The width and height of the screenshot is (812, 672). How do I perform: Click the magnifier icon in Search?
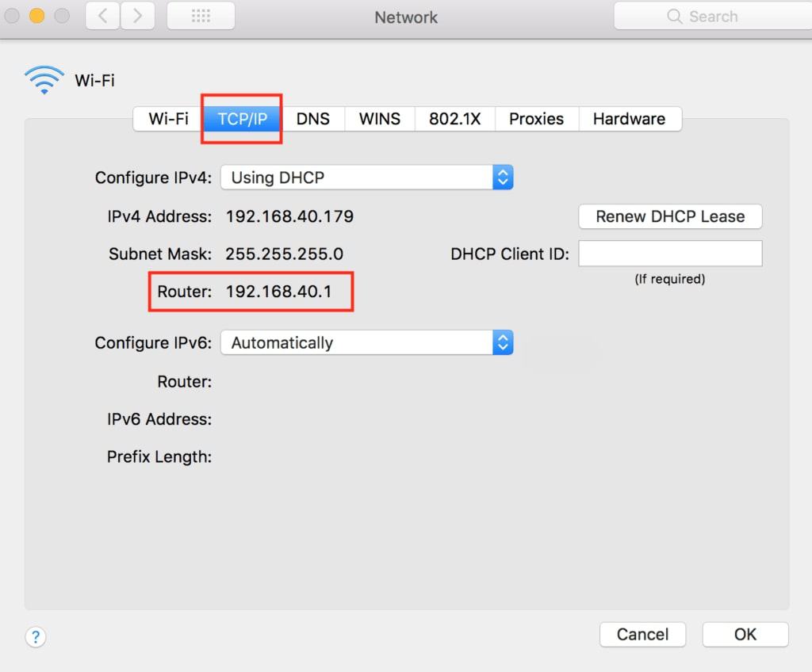pyautogui.click(x=674, y=16)
